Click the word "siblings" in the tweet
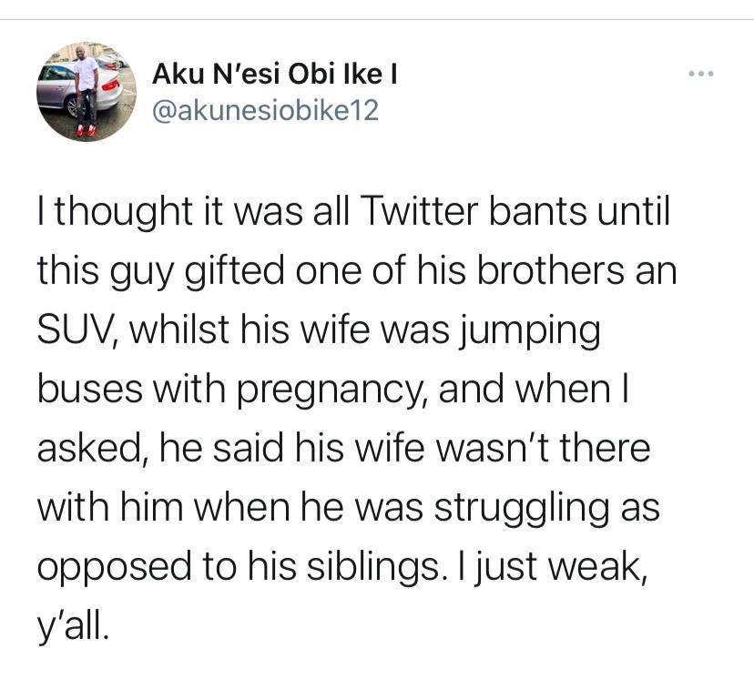Image resolution: width=754 pixels, height=700 pixels. [x=372, y=567]
